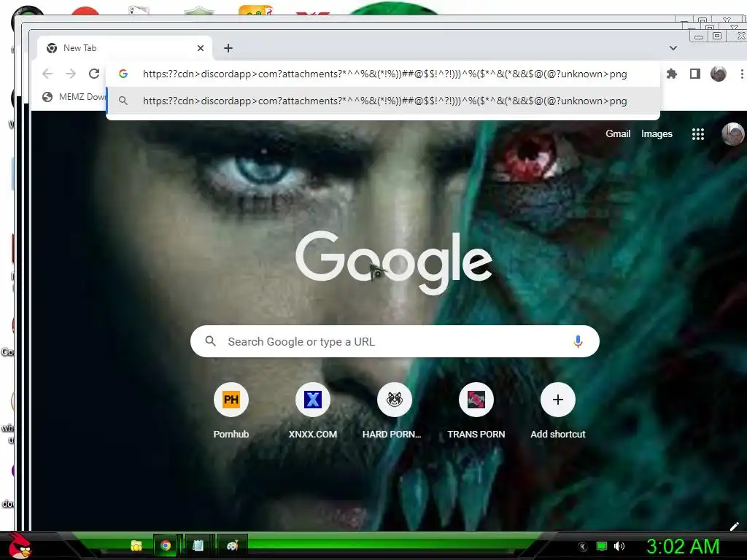
Task: Open the Paint taskbar icon
Action: click(x=232, y=545)
